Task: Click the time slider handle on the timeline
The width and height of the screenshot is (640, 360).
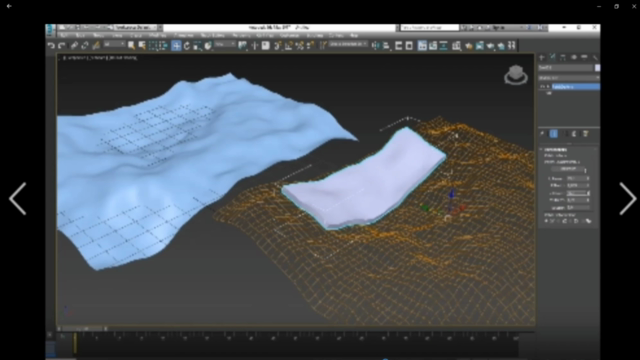Action: pos(75,342)
